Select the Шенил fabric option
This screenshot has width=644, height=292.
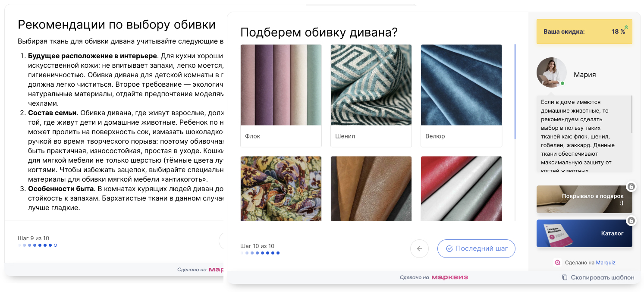pyautogui.click(x=371, y=95)
